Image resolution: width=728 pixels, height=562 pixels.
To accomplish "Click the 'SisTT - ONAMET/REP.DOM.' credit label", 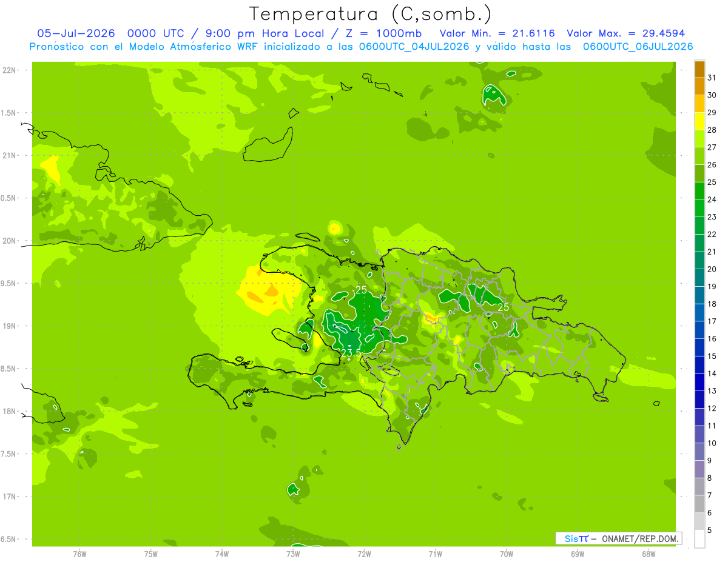I will click(618, 538).
